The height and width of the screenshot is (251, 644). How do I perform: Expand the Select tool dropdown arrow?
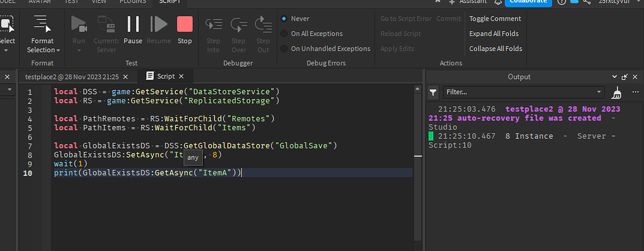6,50
